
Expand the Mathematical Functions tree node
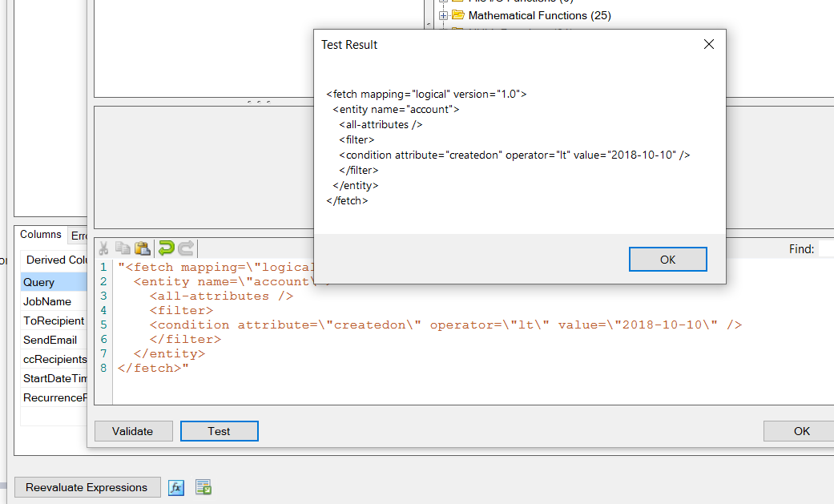[x=442, y=15]
